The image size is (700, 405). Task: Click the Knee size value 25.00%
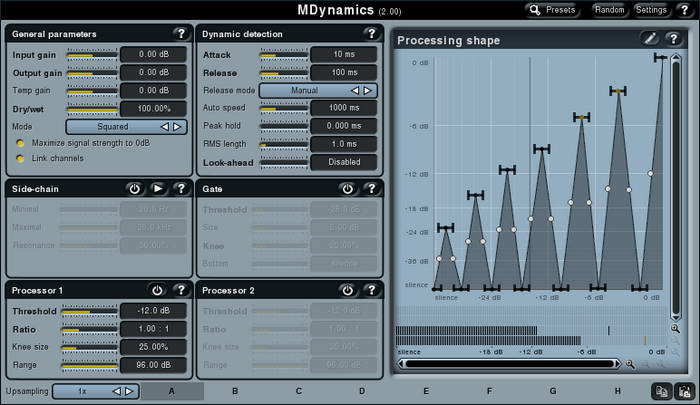pos(153,347)
